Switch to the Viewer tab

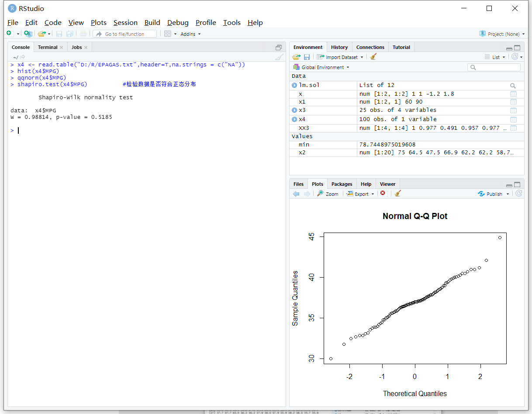coord(387,184)
